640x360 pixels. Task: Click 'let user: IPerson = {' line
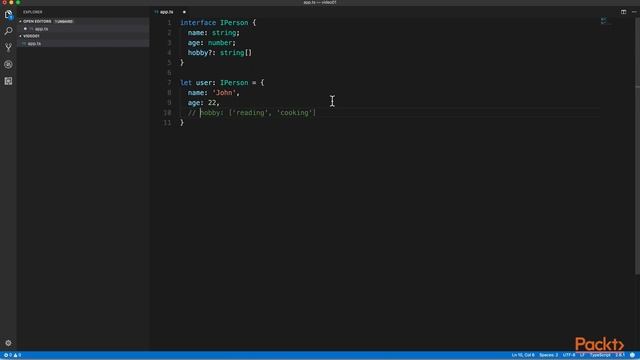(222, 82)
